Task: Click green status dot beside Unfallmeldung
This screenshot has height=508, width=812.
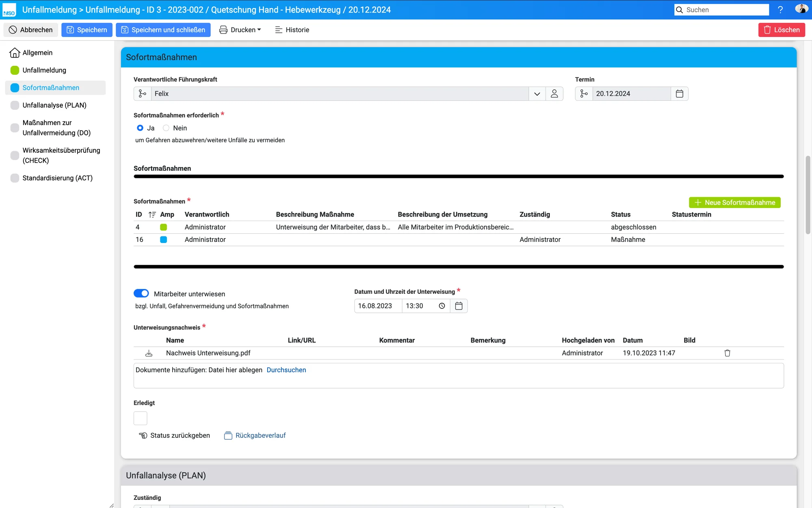Action: 15,70
